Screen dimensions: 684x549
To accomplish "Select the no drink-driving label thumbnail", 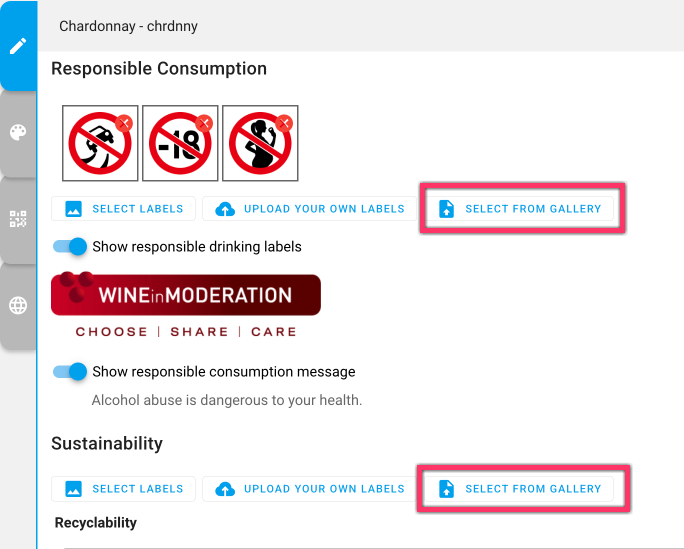I will pyautogui.click(x=100, y=143).
